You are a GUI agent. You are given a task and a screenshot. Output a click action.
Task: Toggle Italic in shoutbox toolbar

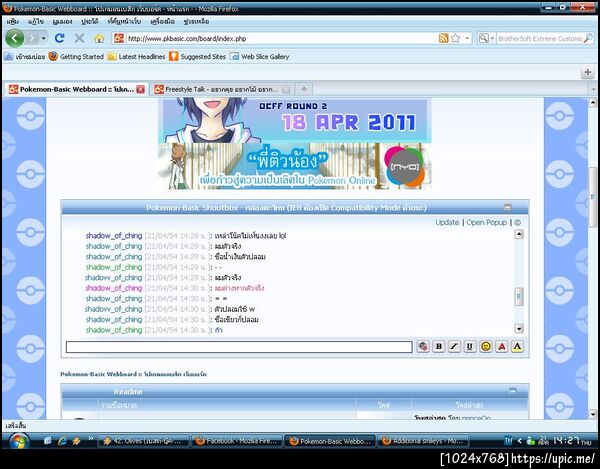[x=454, y=347]
